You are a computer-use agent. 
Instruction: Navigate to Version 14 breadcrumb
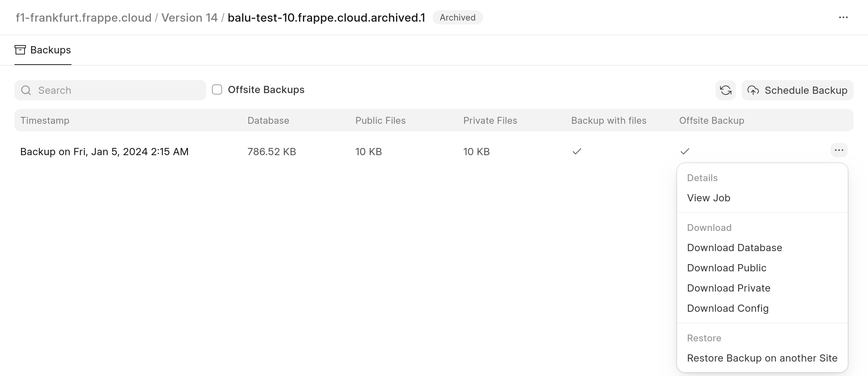click(x=189, y=18)
